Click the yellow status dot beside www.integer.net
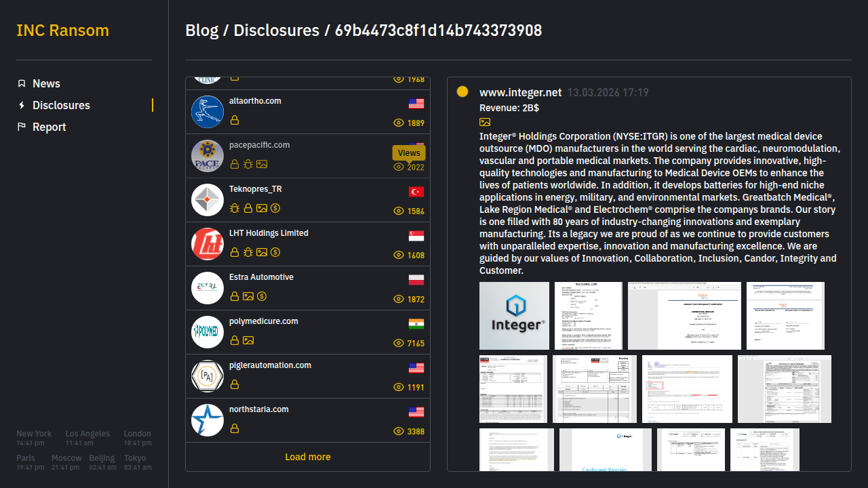The width and height of the screenshot is (868, 488). click(x=462, y=92)
